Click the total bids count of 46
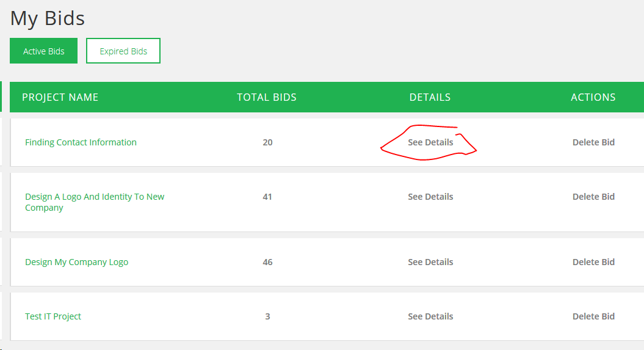 pyautogui.click(x=267, y=262)
